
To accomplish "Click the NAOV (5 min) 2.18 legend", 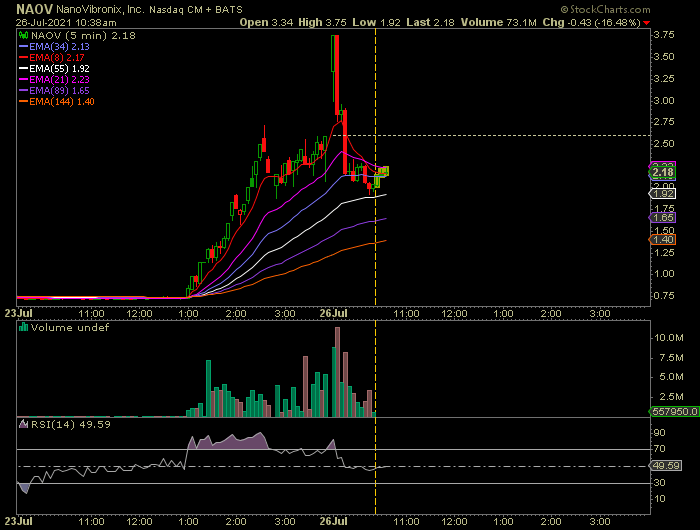I will (83, 35).
